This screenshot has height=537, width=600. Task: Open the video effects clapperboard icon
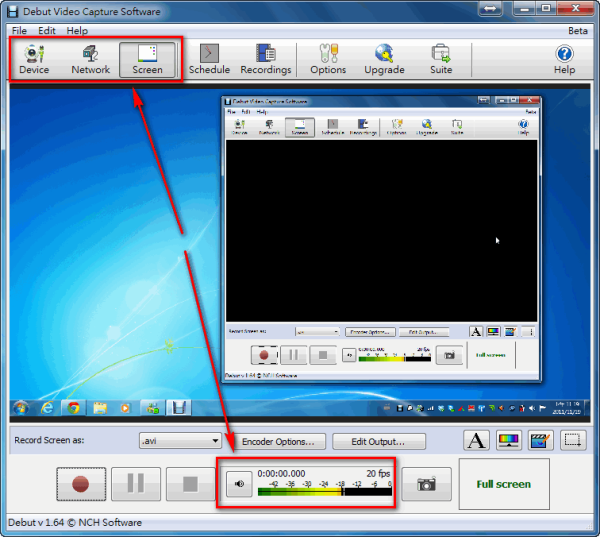tap(540, 440)
